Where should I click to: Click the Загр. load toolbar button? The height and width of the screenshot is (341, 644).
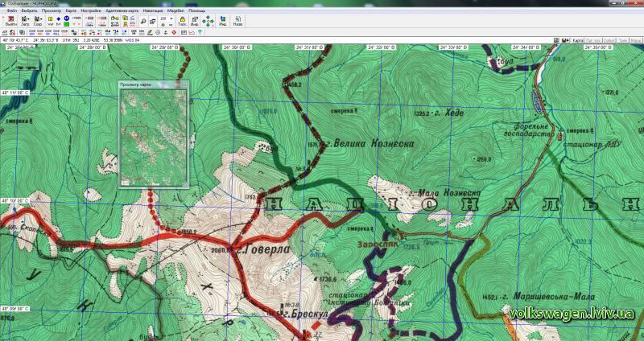pyautogui.click(x=26, y=21)
